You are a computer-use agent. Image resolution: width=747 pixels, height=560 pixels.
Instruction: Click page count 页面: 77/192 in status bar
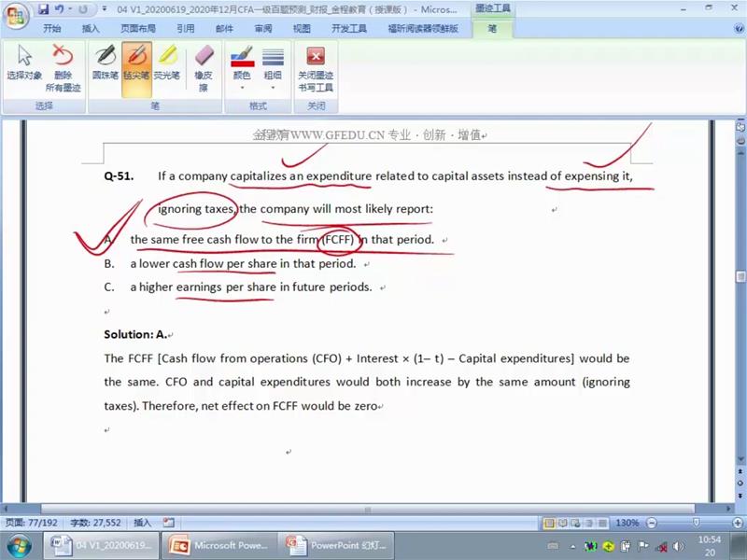[x=32, y=523]
